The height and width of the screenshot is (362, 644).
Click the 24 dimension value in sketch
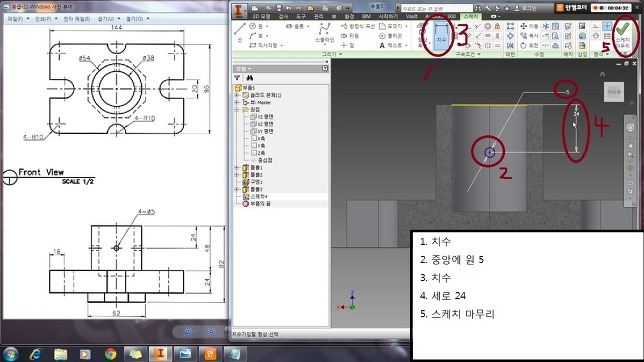click(576, 114)
